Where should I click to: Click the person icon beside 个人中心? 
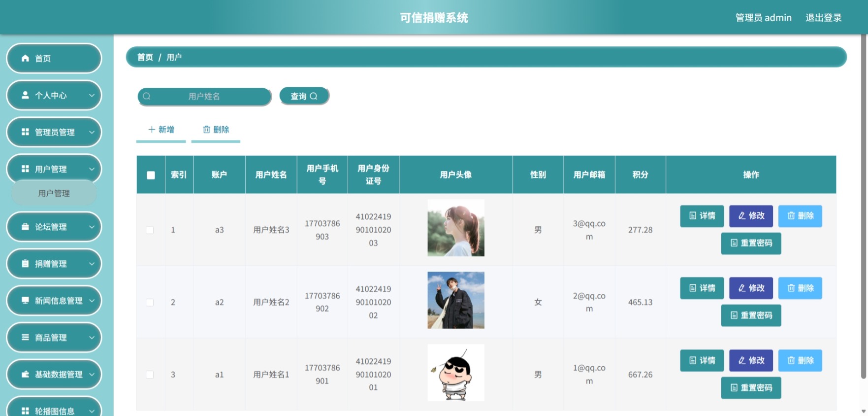point(25,95)
